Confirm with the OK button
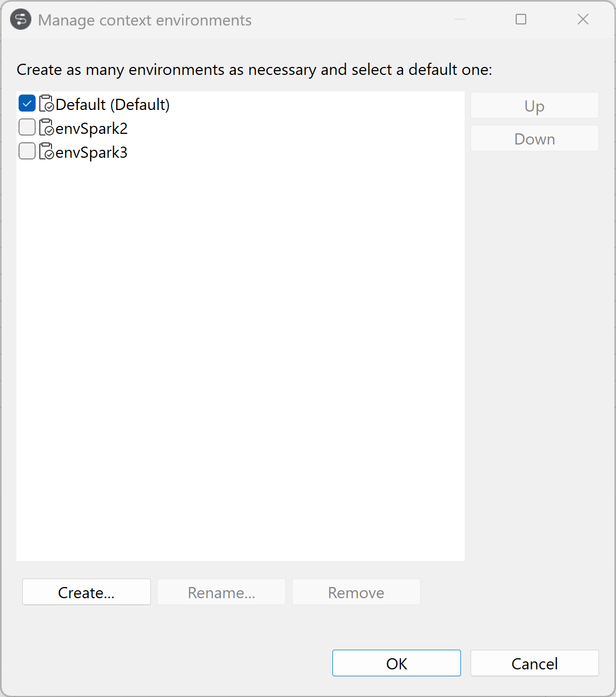 point(396,664)
